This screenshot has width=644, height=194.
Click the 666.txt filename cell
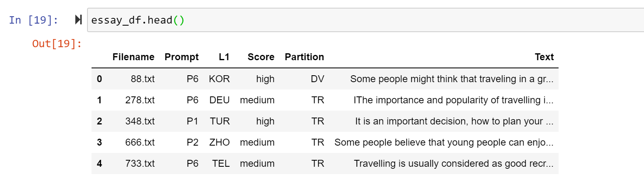click(140, 142)
